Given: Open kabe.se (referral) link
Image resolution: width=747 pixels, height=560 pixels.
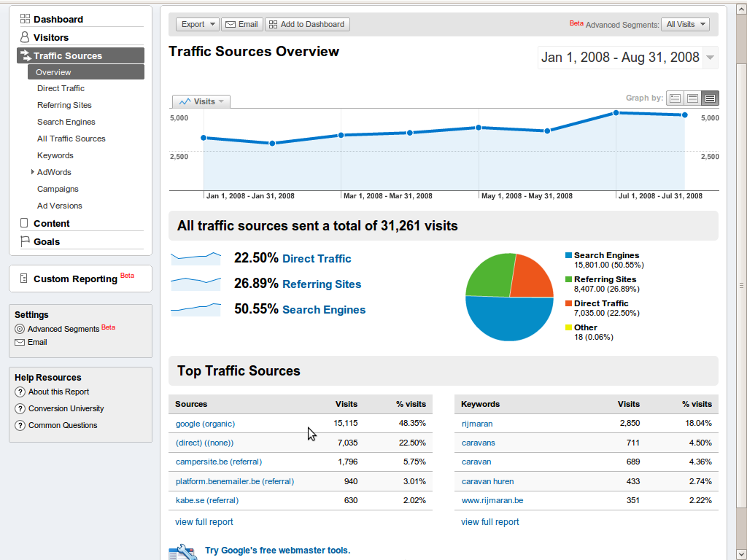Looking at the screenshot, I should (x=207, y=500).
